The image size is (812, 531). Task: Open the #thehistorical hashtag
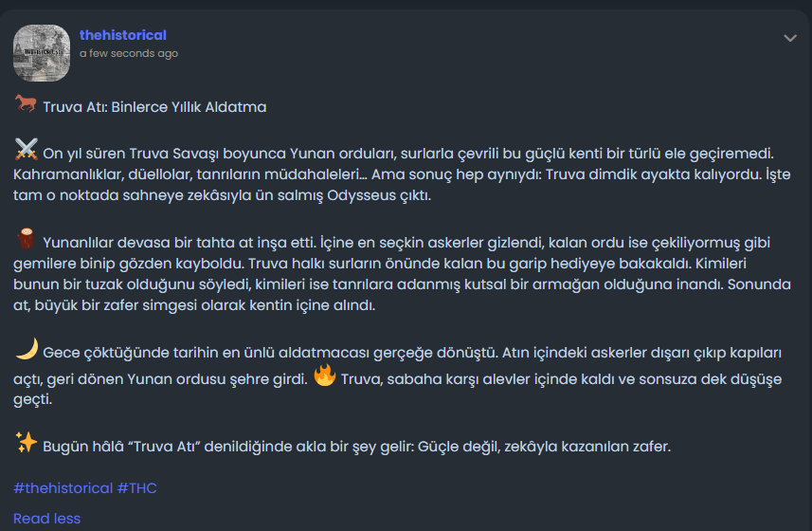click(63, 488)
